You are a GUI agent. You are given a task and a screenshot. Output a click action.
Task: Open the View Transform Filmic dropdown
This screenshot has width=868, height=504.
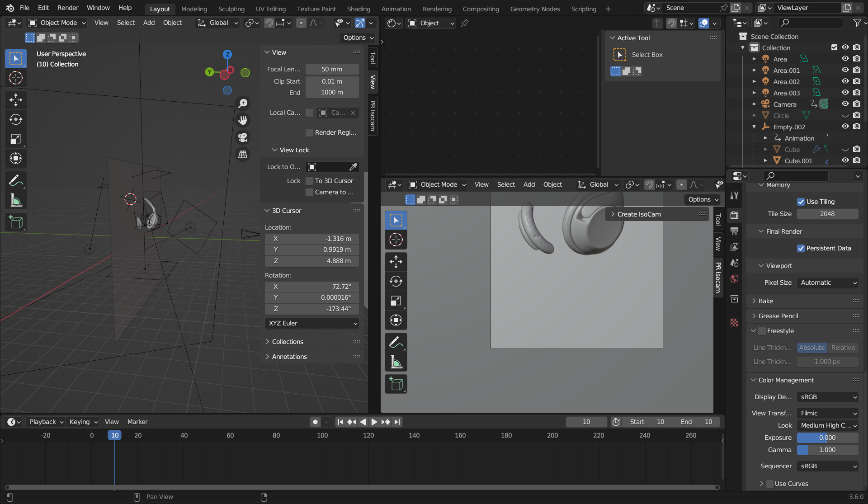(x=827, y=413)
